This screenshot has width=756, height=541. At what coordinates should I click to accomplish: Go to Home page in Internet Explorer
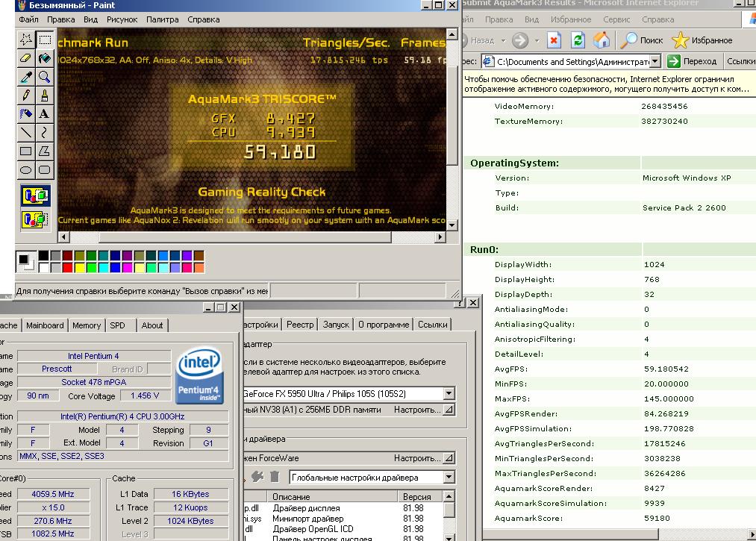click(602, 40)
